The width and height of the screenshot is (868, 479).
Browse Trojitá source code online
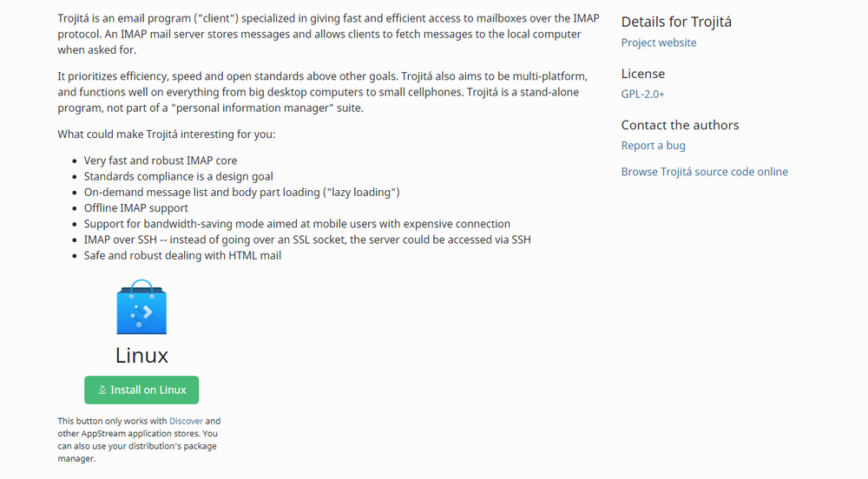(x=705, y=172)
